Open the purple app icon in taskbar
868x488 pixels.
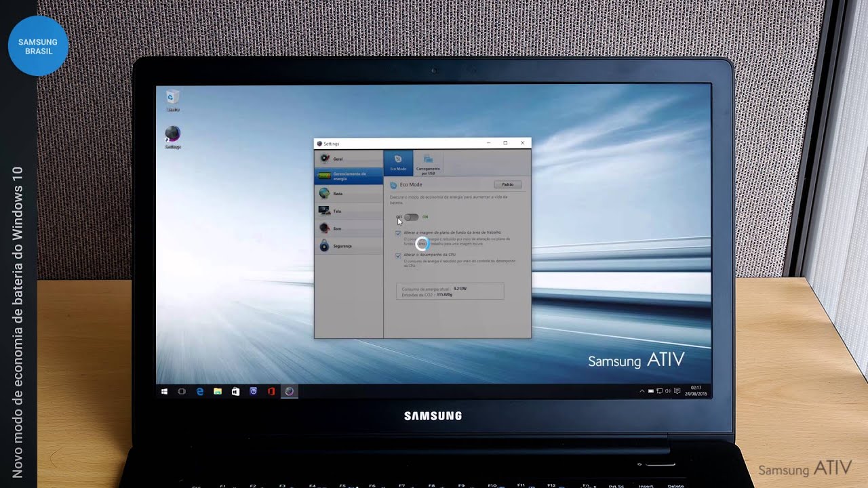pyautogui.click(x=253, y=391)
